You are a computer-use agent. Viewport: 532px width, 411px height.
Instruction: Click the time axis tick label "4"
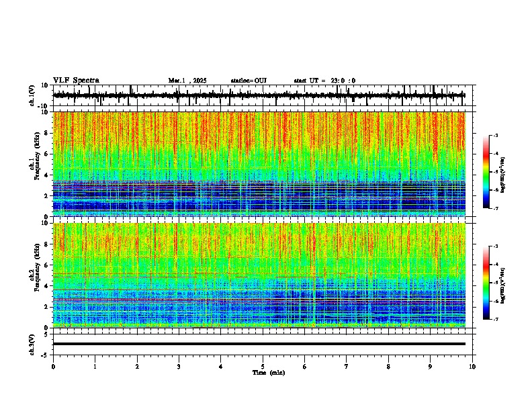(221, 367)
